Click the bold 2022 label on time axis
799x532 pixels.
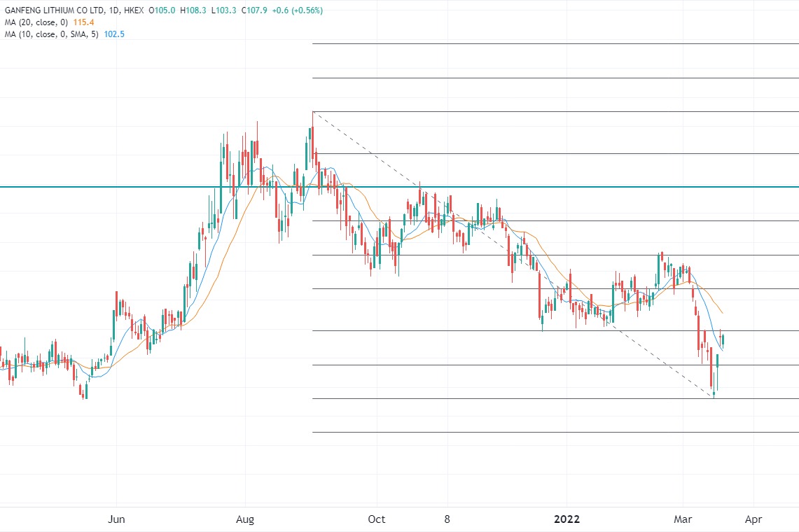click(567, 519)
